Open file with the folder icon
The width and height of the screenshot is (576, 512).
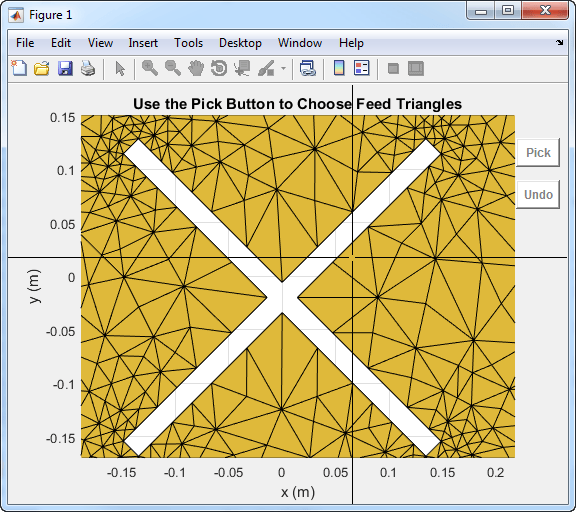(x=42, y=68)
